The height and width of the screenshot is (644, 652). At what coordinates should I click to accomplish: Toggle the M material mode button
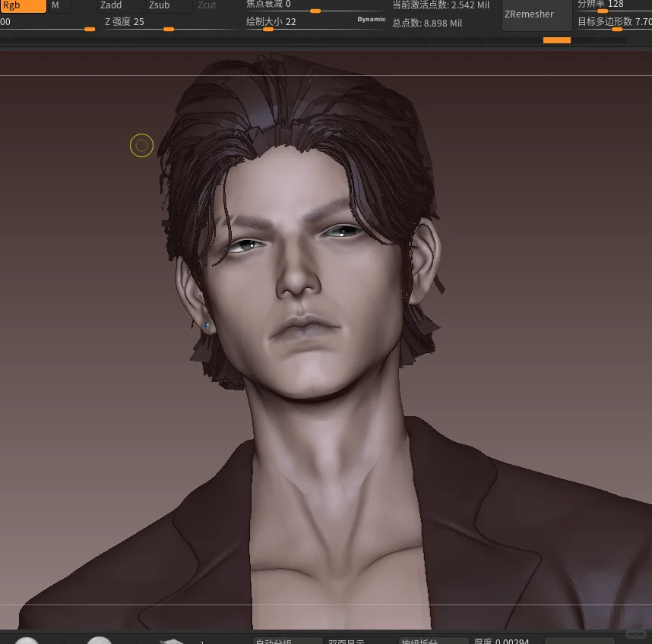59,6
